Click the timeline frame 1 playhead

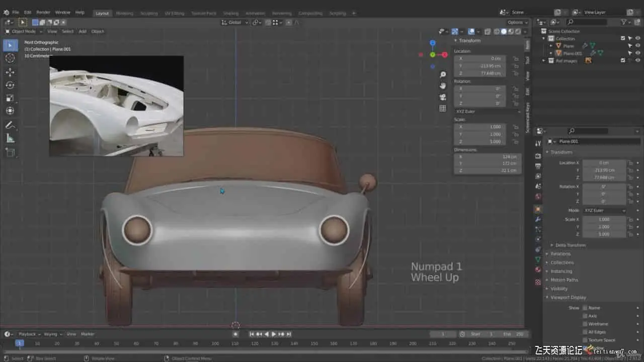[19, 343]
